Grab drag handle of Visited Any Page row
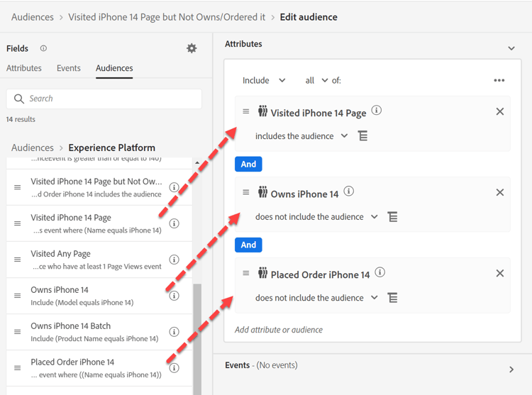The image size is (532, 395). (17, 260)
